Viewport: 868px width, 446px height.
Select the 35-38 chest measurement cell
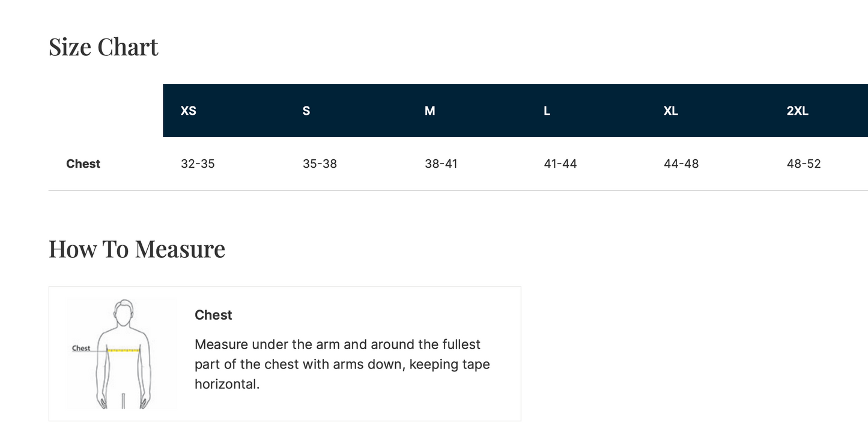tap(320, 164)
